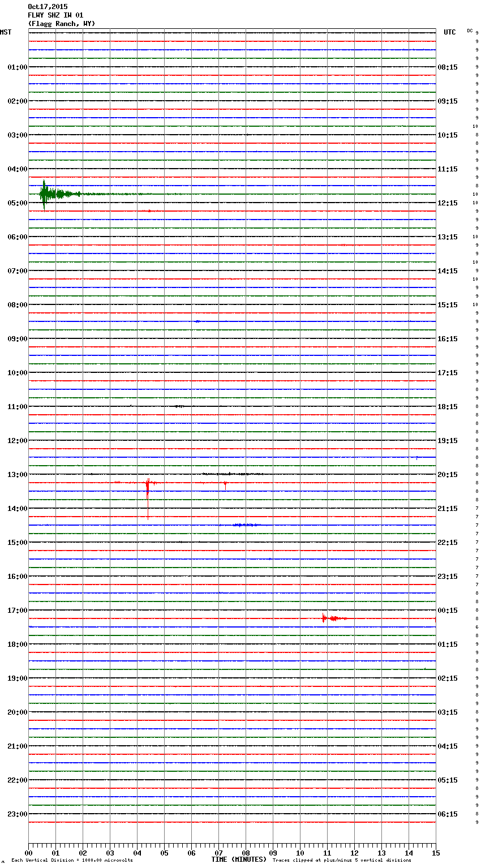Click the date label Oct17,2015
The width and height of the screenshot is (481, 868).
click(48, 7)
